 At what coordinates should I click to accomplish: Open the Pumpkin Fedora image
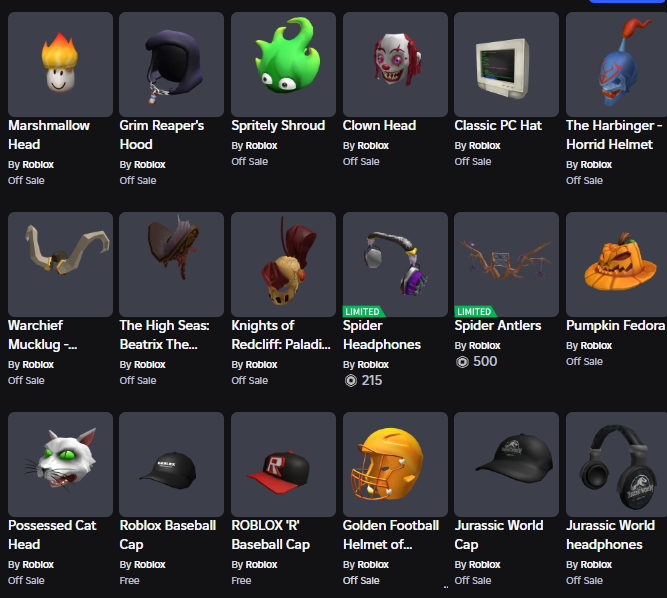click(616, 264)
